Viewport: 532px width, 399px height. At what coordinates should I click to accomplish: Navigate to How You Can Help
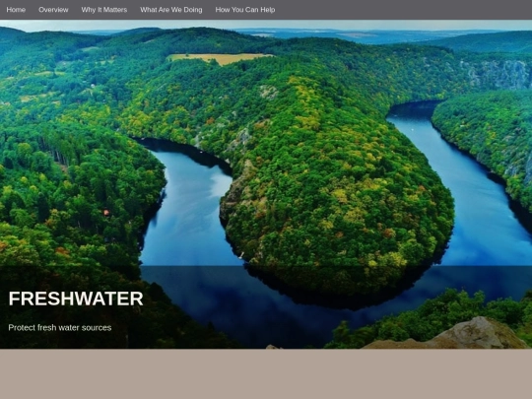(x=245, y=10)
